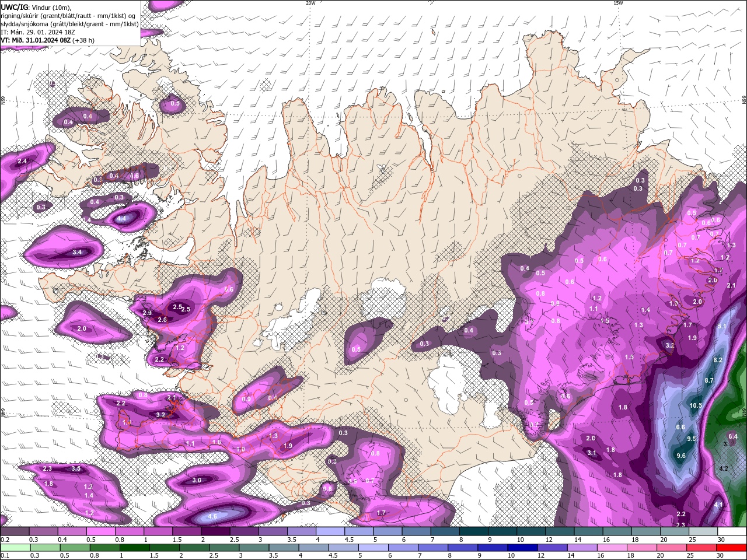Click the palest green swatch starting the lower scale
Image resolution: width=747 pixels, height=560 pixels.
[x=15, y=548]
